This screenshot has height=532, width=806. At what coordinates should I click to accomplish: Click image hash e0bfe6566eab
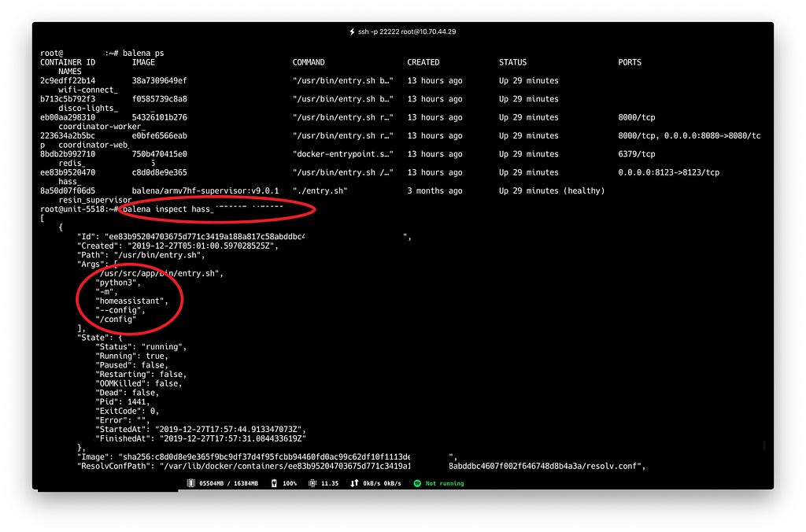[x=159, y=135]
